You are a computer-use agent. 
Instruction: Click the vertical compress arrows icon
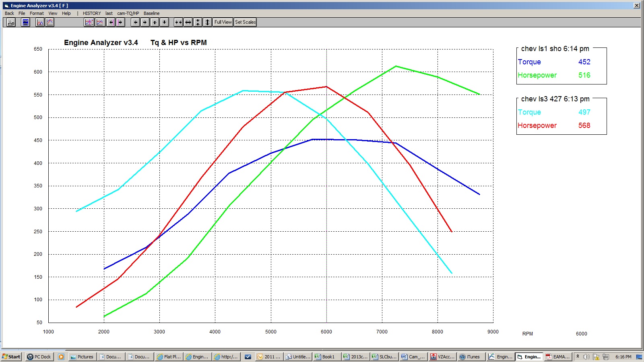point(198,23)
